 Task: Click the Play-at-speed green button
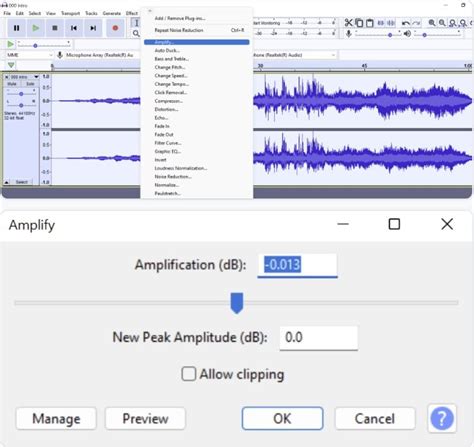pyautogui.click(x=10, y=44)
